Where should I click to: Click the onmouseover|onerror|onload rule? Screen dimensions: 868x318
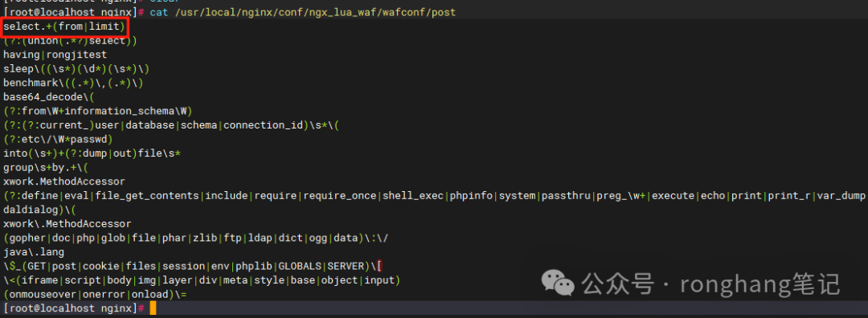(x=95, y=294)
